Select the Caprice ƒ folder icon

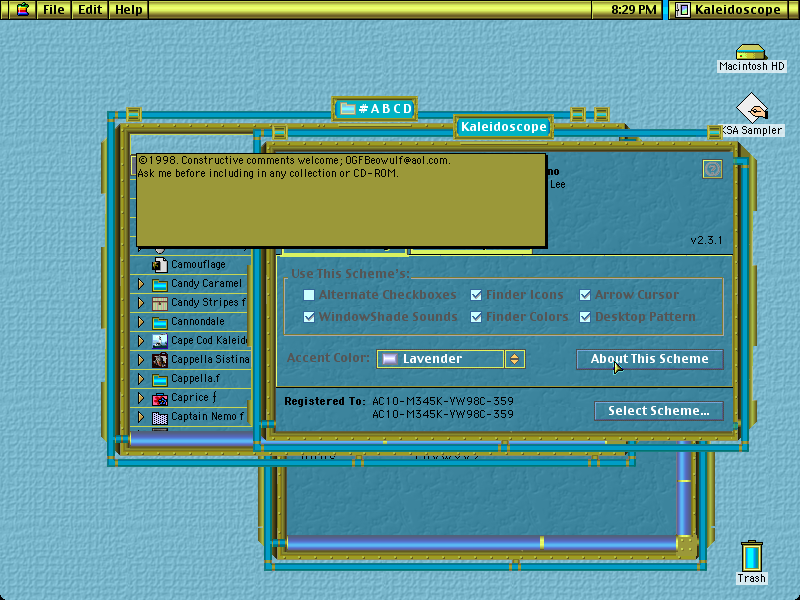(x=160, y=398)
